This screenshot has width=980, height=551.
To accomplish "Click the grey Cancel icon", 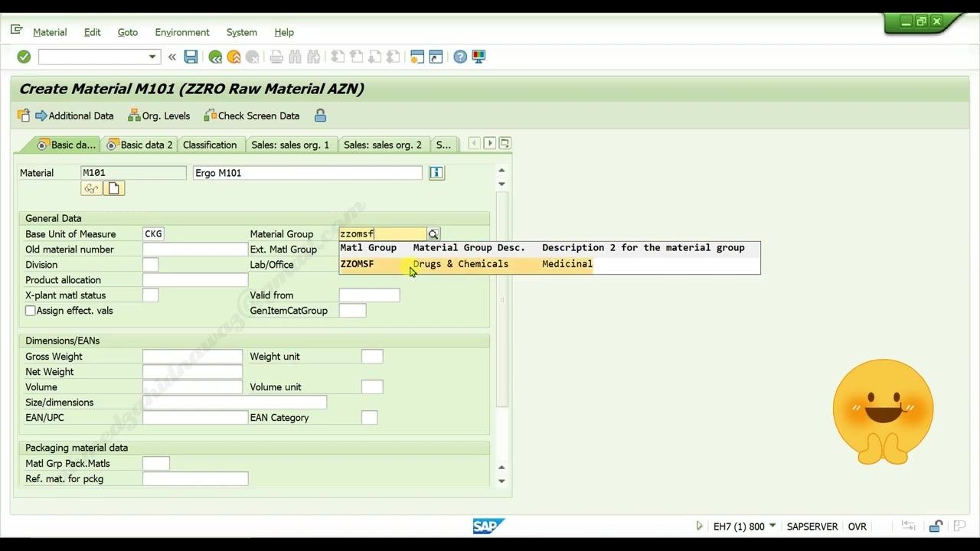I will coord(252,57).
